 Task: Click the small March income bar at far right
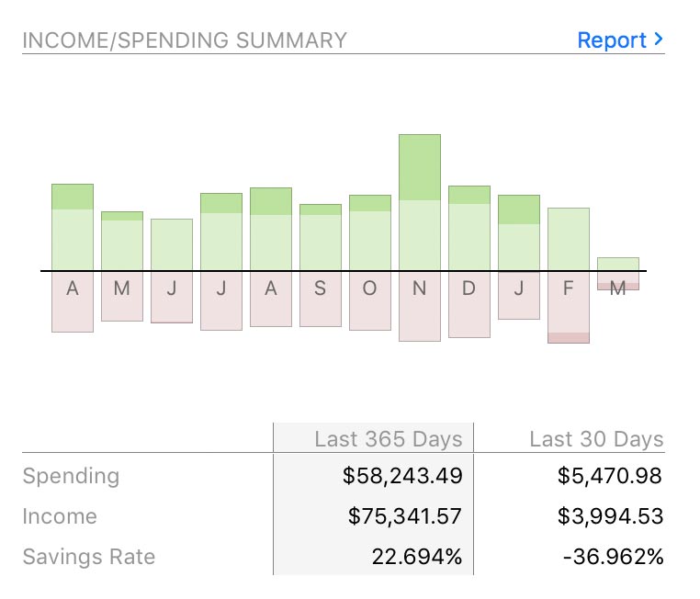point(618,264)
